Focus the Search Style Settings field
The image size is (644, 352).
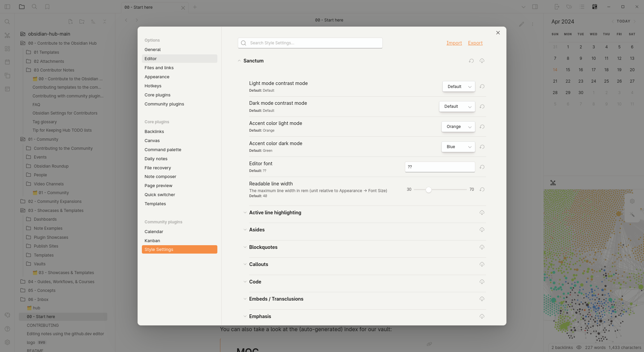[310, 43]
